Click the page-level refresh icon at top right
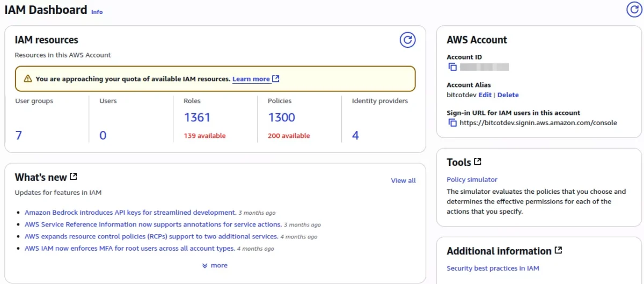Viewport: 644px width, 284px height. pyautogui.click(x=634, y=9)
